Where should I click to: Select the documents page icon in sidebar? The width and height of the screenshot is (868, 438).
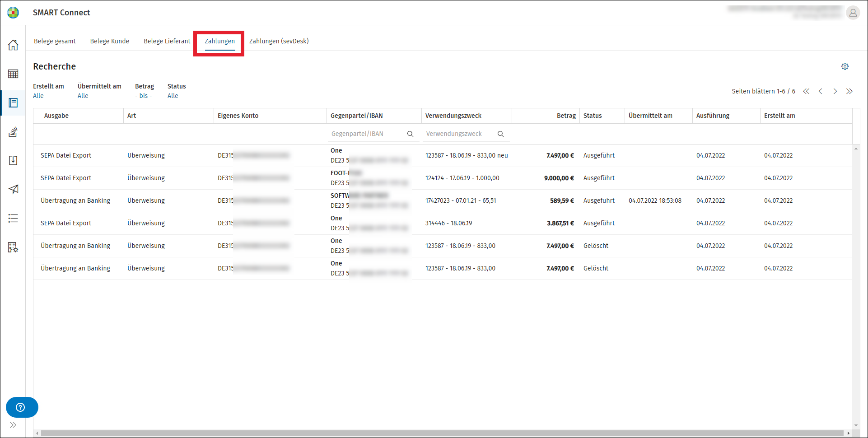pos(13,103)
